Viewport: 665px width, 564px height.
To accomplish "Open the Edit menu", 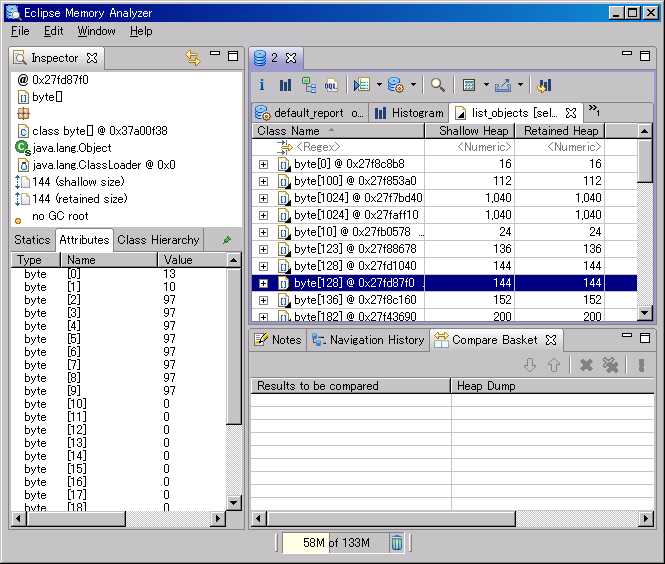I will [x=53, y=31].
